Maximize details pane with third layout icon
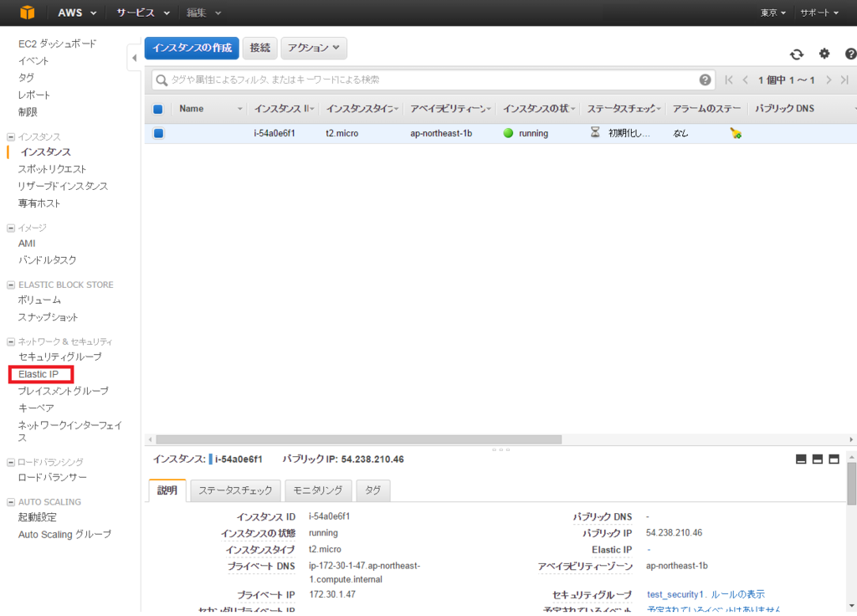The width and height of the screenshot is (857, 616). 834,459
